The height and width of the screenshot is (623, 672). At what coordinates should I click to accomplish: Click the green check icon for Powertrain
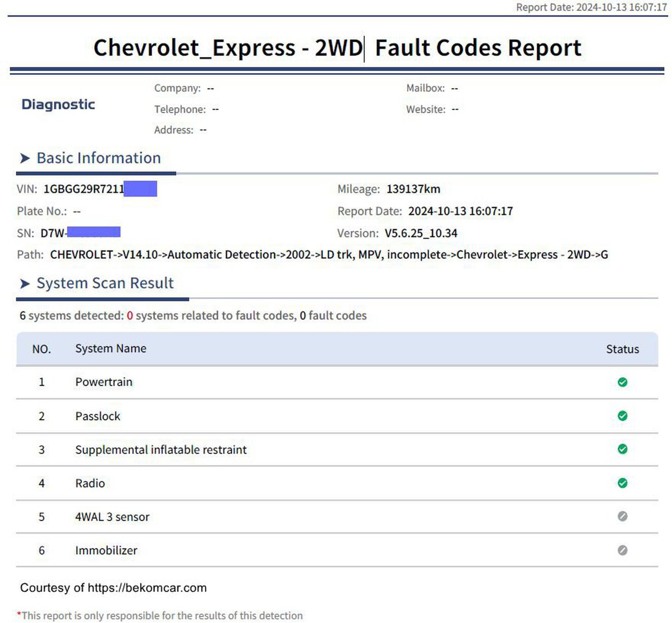coord(622,382)
